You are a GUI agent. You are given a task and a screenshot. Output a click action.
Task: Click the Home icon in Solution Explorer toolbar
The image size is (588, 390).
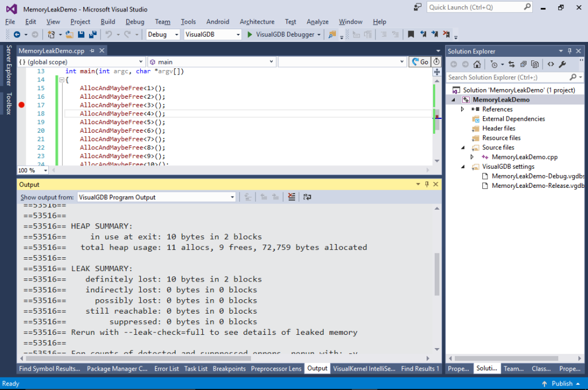[x=477, y=64]
